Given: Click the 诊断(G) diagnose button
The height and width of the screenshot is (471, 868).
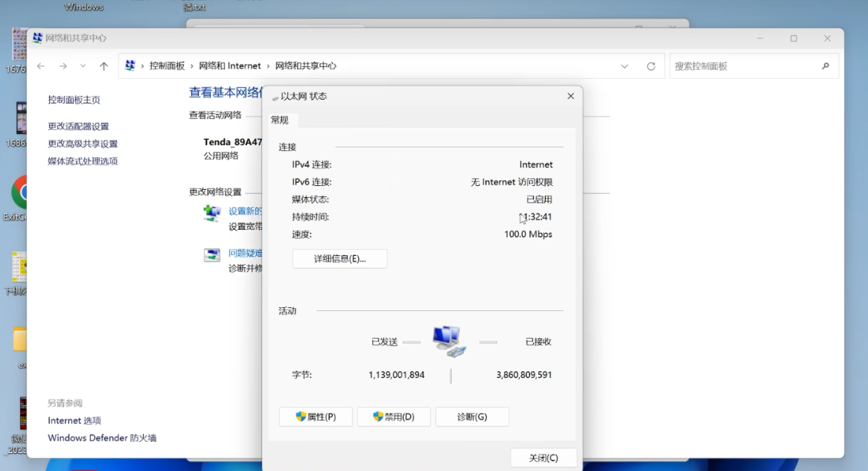Looking at the screenshot, I should click(x=472, y=417).
